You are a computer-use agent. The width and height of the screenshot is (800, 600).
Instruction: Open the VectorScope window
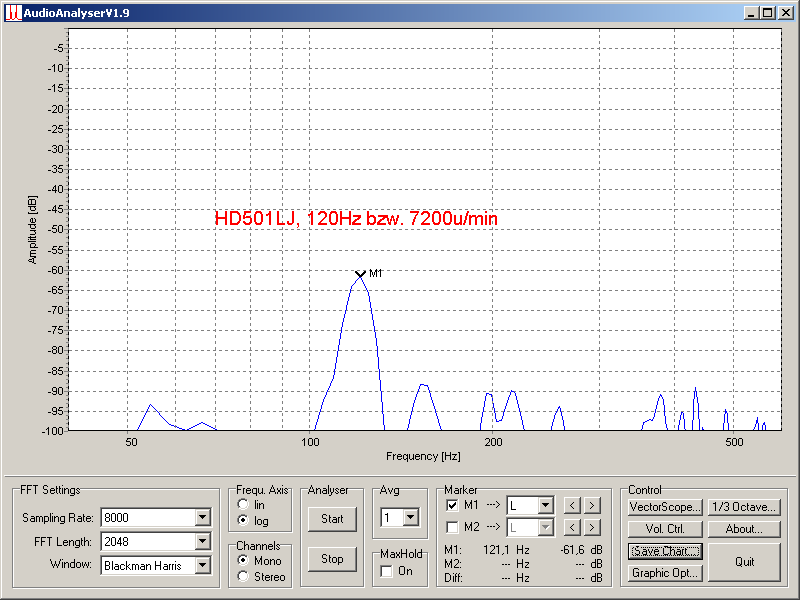pos(665,507)
